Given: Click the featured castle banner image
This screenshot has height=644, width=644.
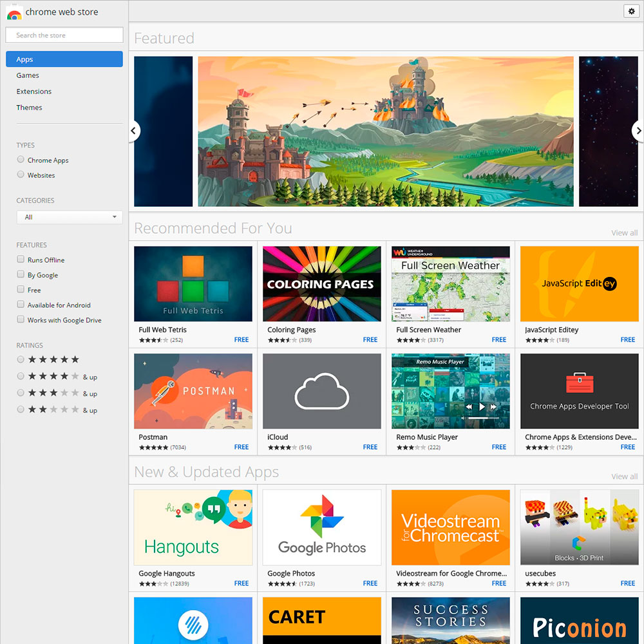Looking at the screenshot, I should click(x=386, y=131).
